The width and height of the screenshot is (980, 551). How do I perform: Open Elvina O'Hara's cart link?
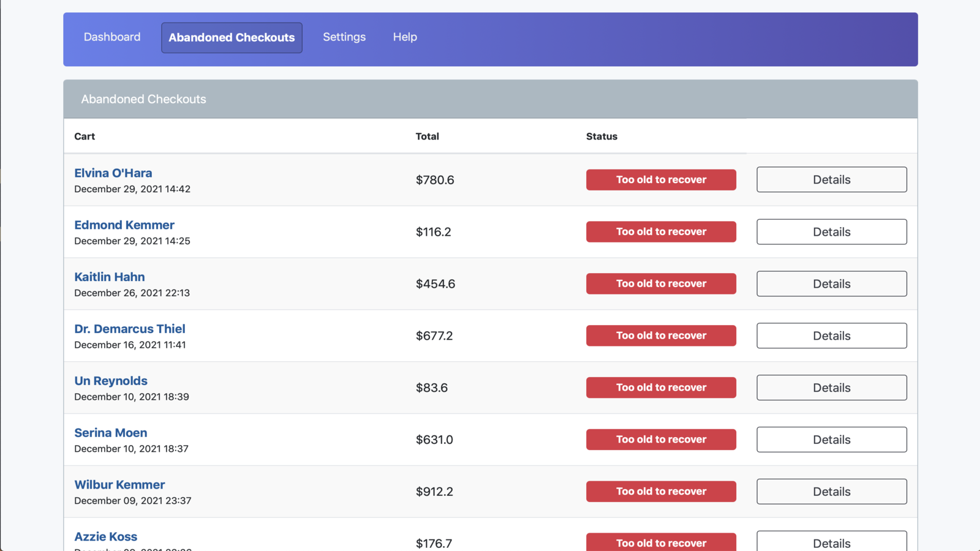point(113,173)
